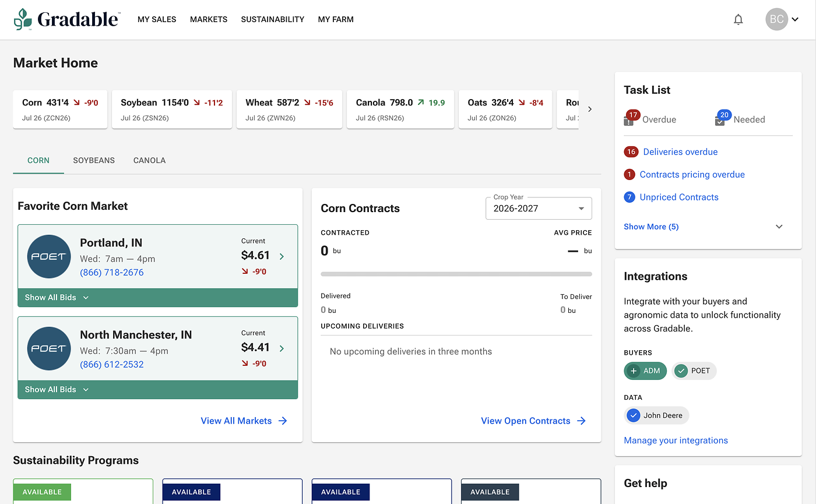This screenshot has width=816, height=504.
Task: Toggle the John Deere data integration chip
Action: [656, 415]
